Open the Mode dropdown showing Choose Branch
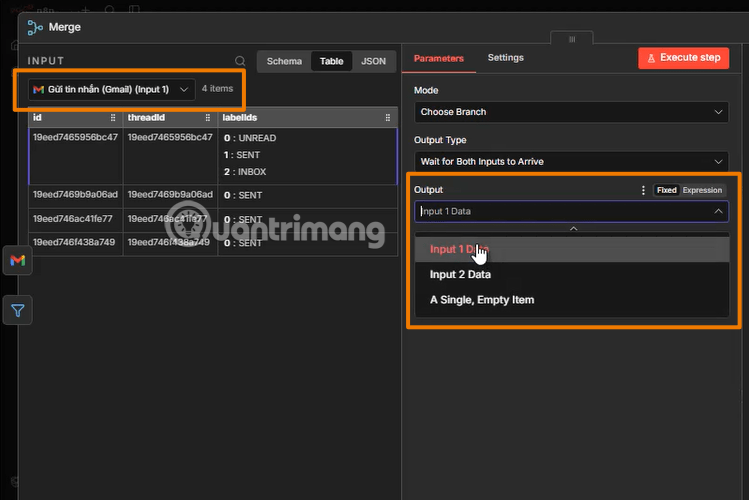 pos(571,112)
